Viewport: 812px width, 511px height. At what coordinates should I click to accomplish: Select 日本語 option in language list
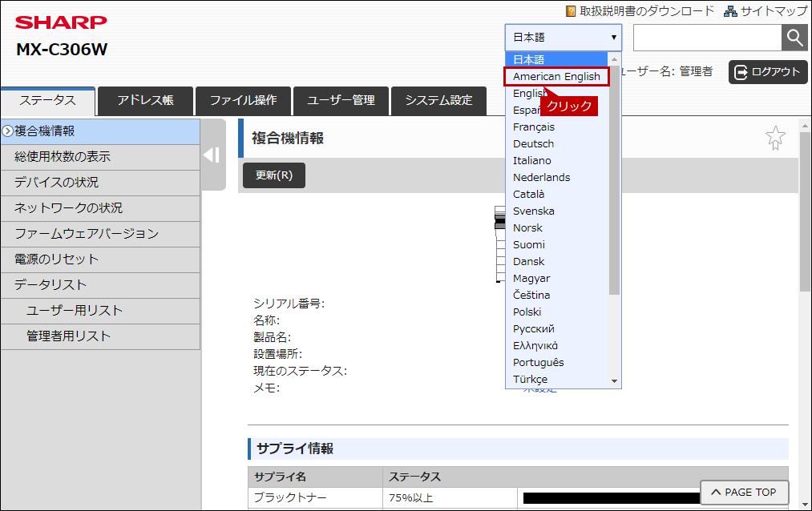pos(556,59)
